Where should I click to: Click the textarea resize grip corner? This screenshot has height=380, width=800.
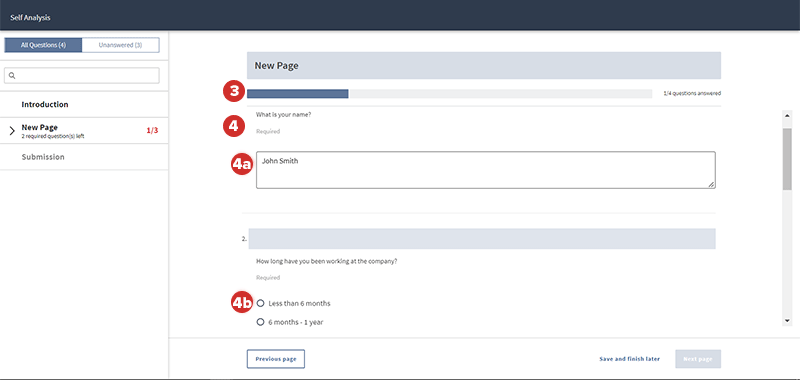click(x=711, y=185)
